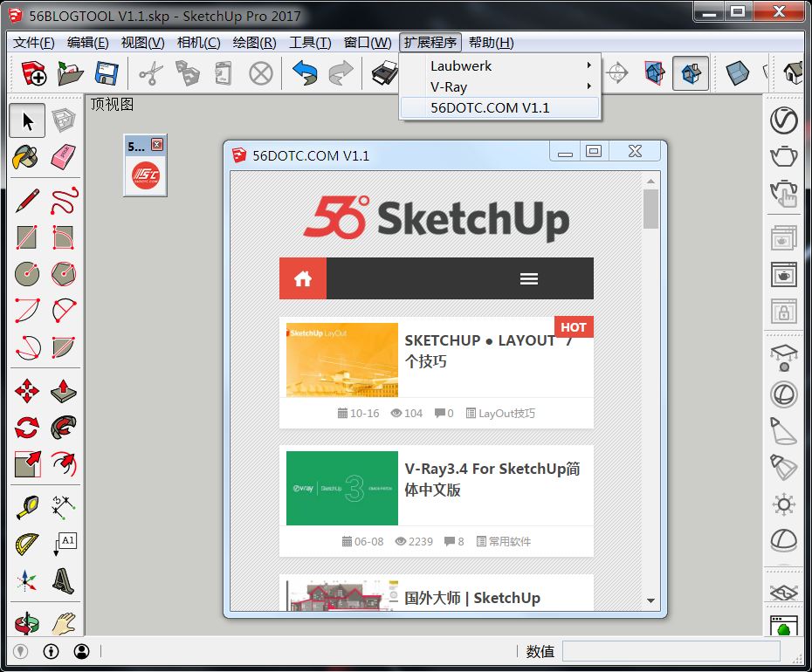Viewport: 812px width, 672px height.
Task: Activate the Rotate tool
Action: (26, 427)
